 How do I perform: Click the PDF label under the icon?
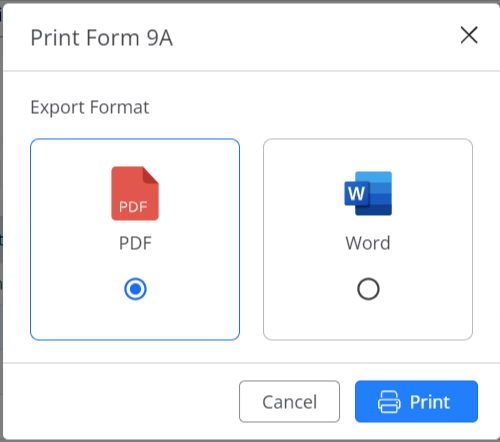(x=135, y=243)
